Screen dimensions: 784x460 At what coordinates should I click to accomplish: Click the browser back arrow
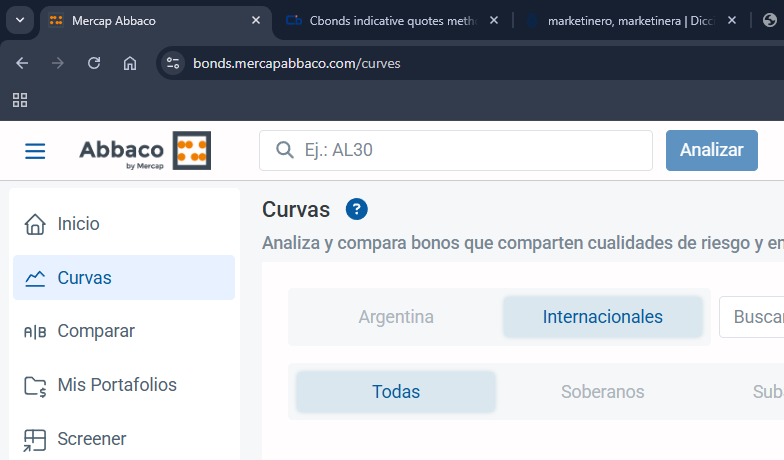(x=22, y=63)
